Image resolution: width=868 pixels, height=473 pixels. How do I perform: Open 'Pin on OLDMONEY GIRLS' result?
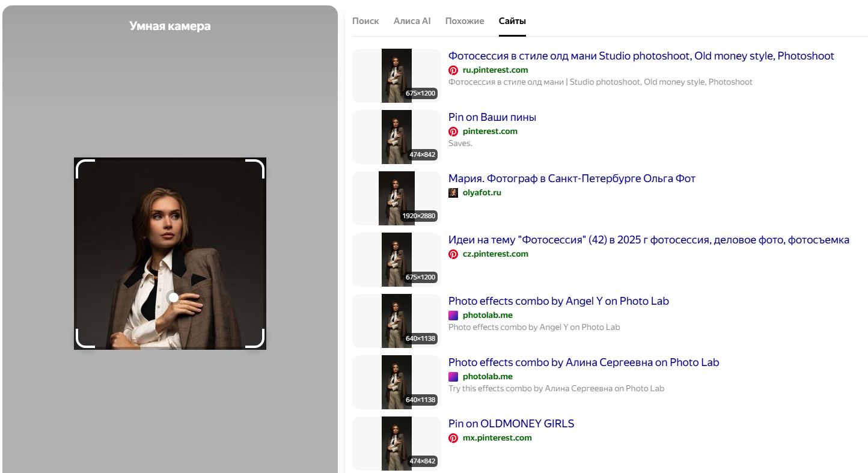click(511, 424)
